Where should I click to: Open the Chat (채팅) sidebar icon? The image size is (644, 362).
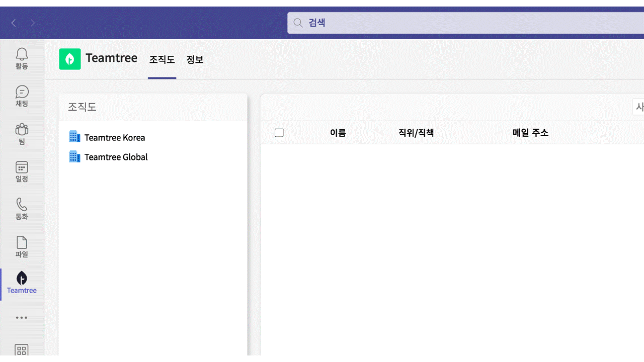(x=22, y=97)
